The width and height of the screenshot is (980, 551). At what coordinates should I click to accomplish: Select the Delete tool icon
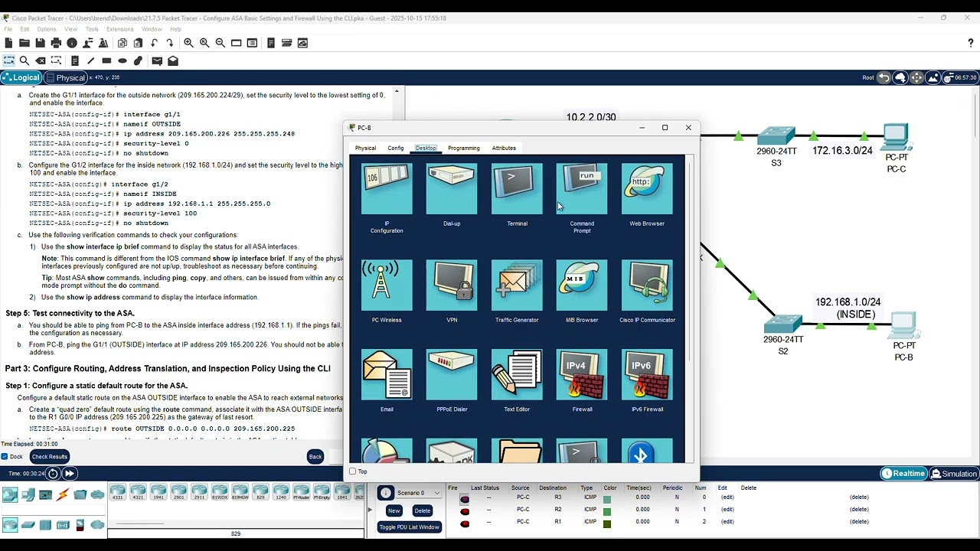pyautogui.click(x=40, y=60)
